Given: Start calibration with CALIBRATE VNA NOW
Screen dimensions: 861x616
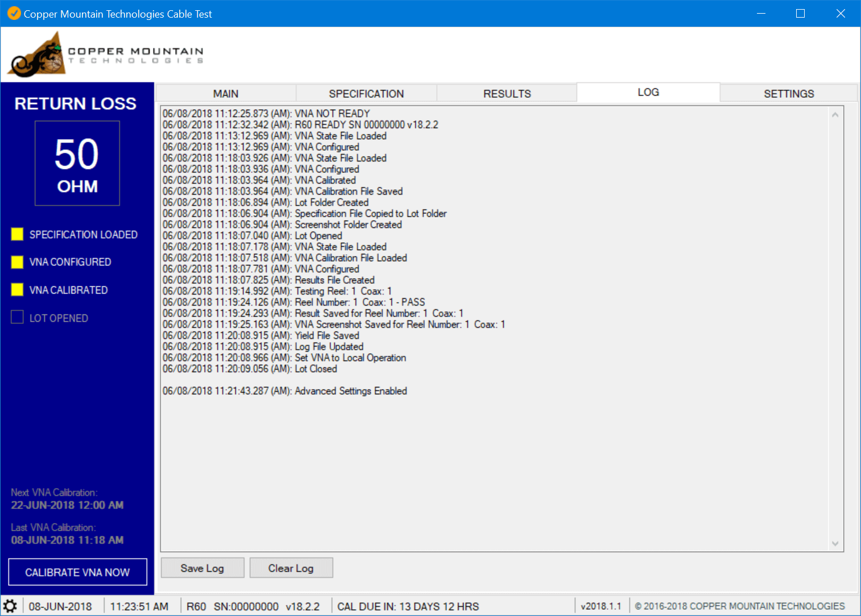Looking at the screenshot, I should [77, 572].
